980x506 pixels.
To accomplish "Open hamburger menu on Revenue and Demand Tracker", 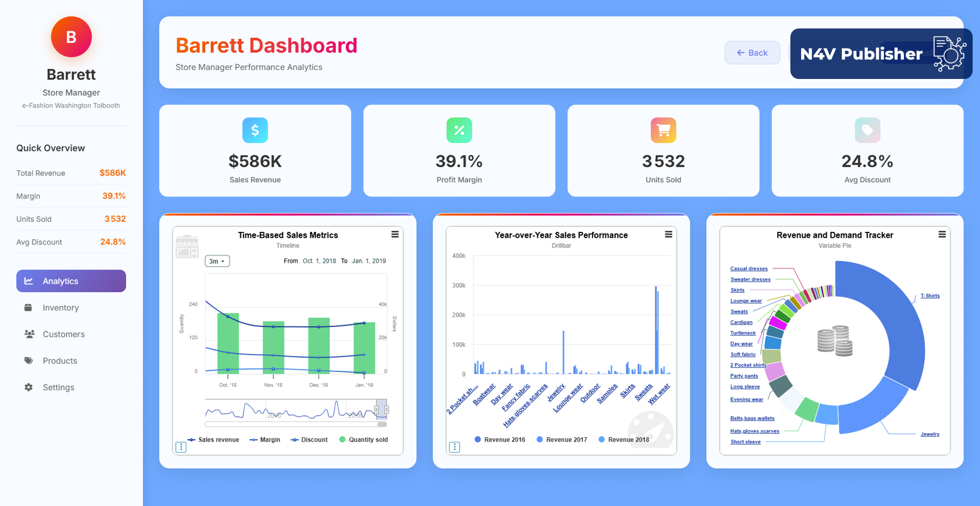I will pyautogui.click(x=942, y=235).
